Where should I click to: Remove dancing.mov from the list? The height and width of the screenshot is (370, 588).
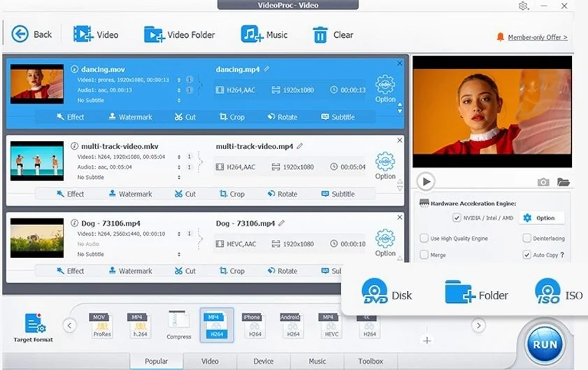pos(400,63)
